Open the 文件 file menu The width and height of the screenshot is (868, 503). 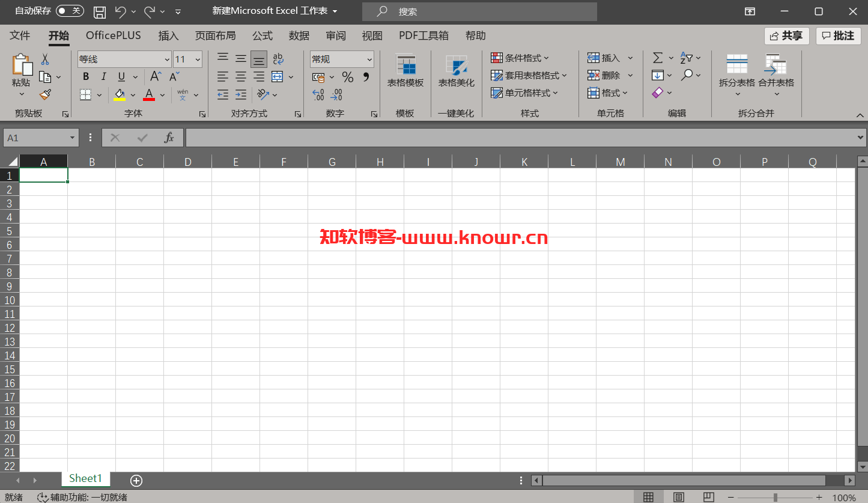[20, 35]
